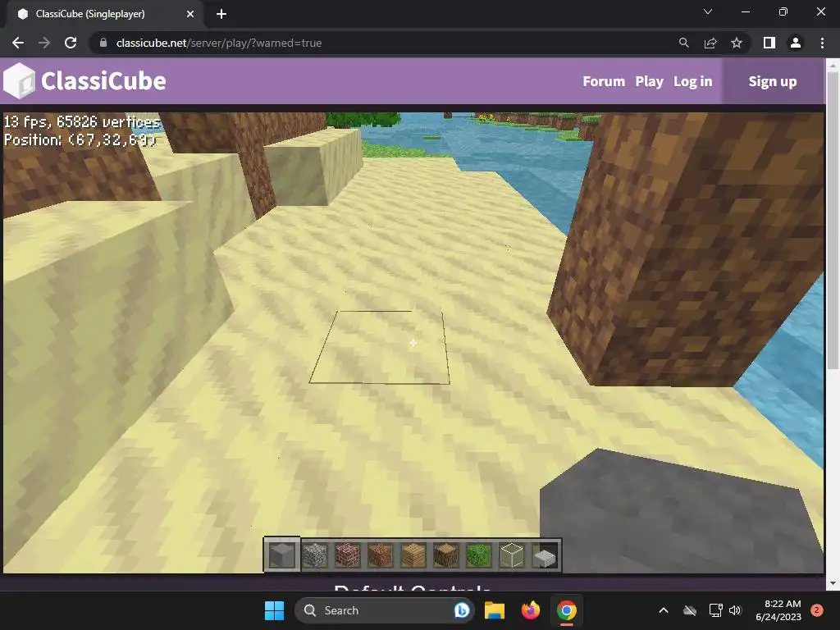Select the wooden planks block in hotbar
The height and width of the screenshot is (630, 840).
coord(413,555)
